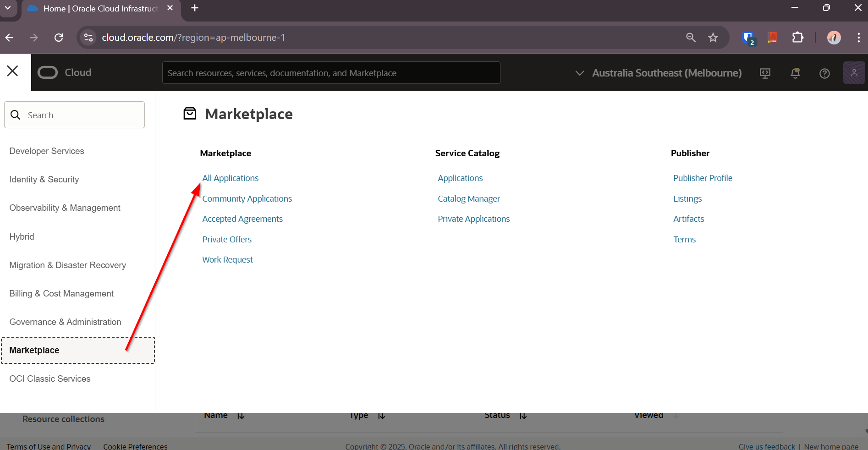Close the navigation menu with X icon

tap(13, 71)
